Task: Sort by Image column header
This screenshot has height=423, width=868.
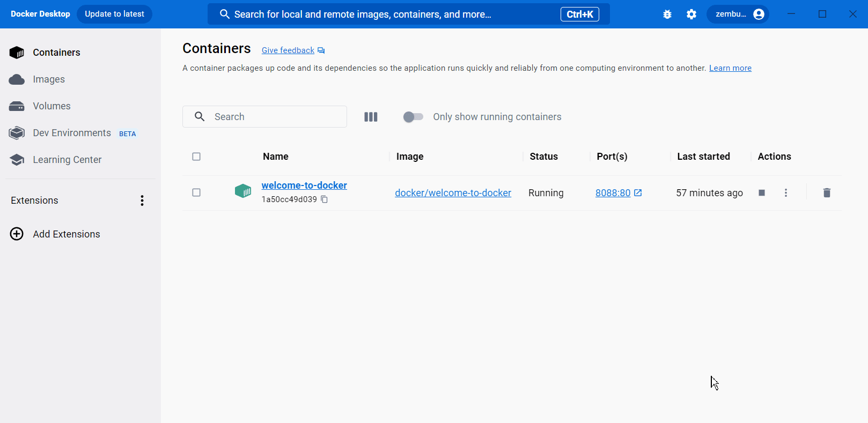Action: (x=410, y=157)
